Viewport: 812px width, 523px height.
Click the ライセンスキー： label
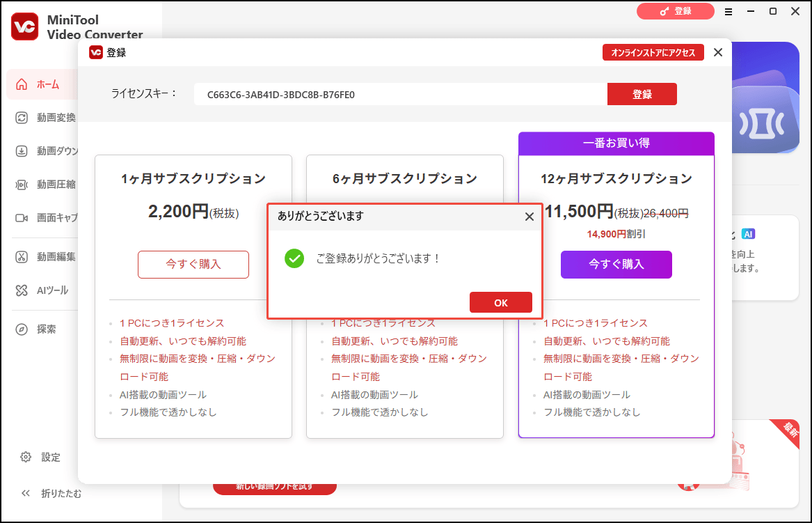(144, 94)
